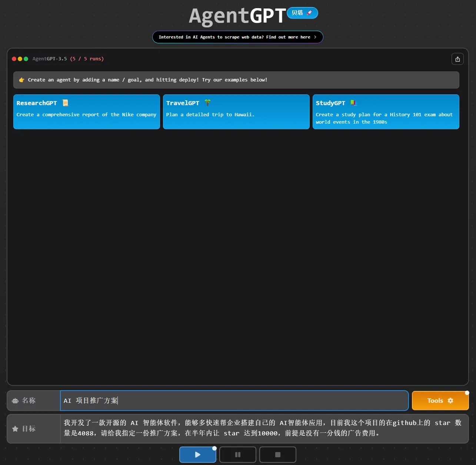This screenshot has height=465, width=476.
Task: Click the rocket icon in the beta badge
Action: (309, 13)
